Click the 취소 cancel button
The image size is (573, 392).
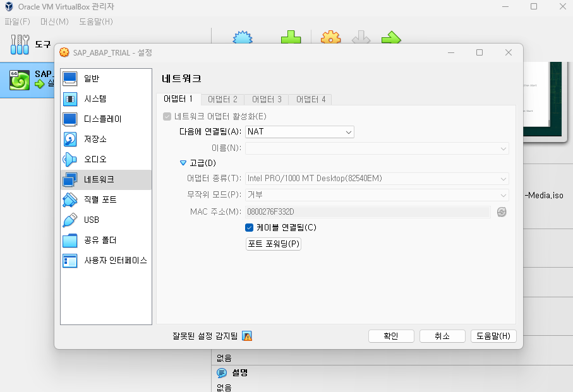coord(442,336)
